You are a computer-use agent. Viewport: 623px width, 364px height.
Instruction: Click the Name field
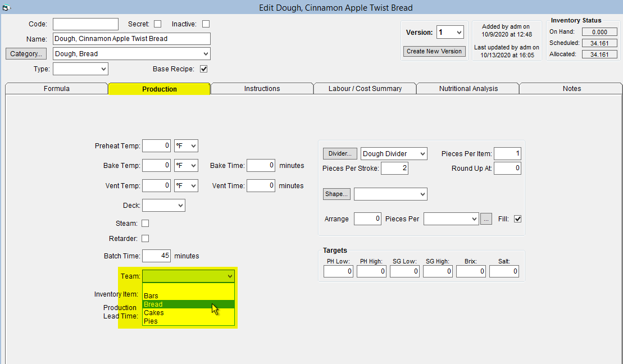tap(131, 39)
